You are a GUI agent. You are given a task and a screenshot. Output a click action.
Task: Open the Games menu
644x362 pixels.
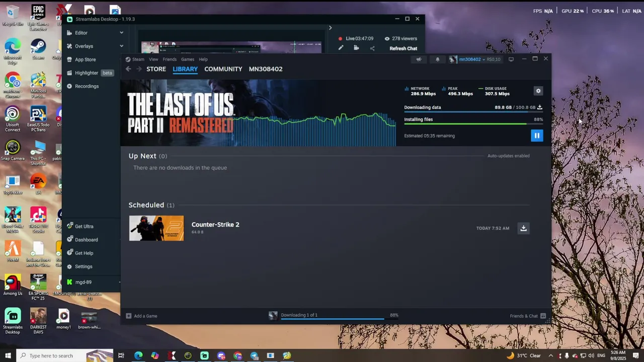coord(188,59)
